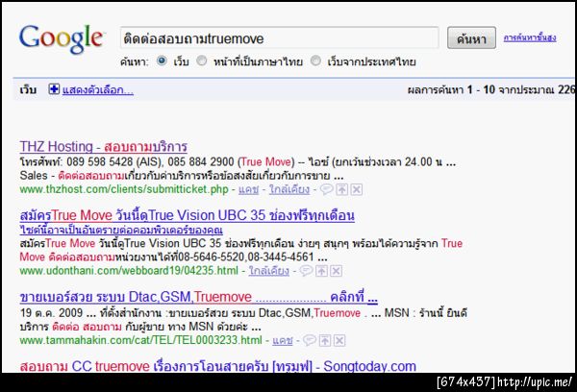Viewport: 577px width, 392px height.
Task: Click the plus icon beside แสดงตัวเลือก
Action: click(54, 89)
